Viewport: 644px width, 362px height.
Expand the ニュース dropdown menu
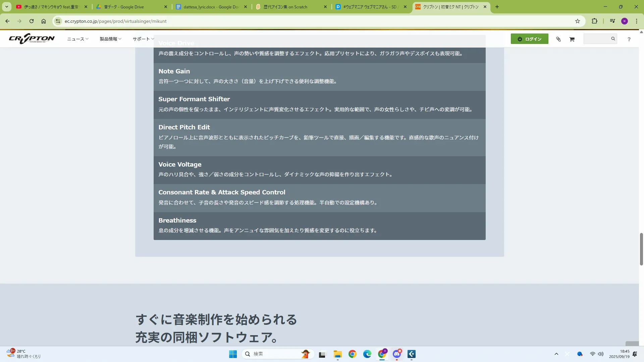[x=77, y=39]
